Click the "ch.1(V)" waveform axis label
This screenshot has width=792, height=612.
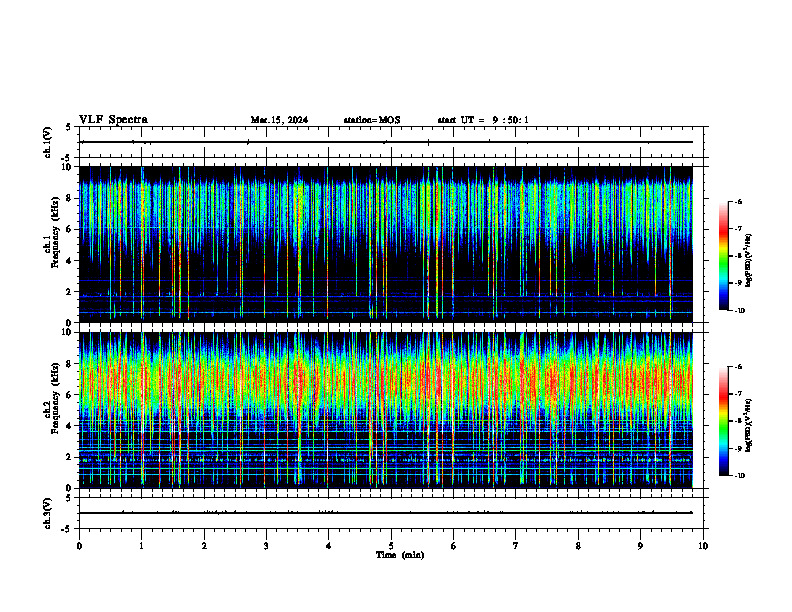(x=47, y=142)
